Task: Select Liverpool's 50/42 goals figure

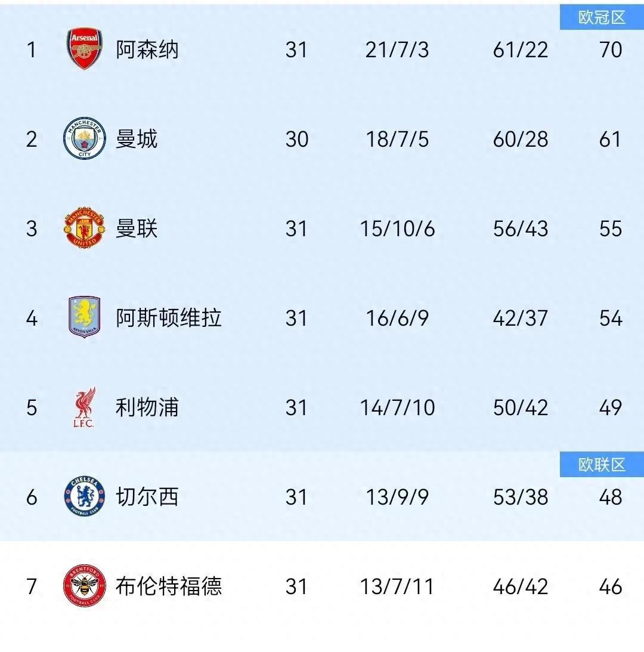Action: pyautogui.click(x=520, y=407)
